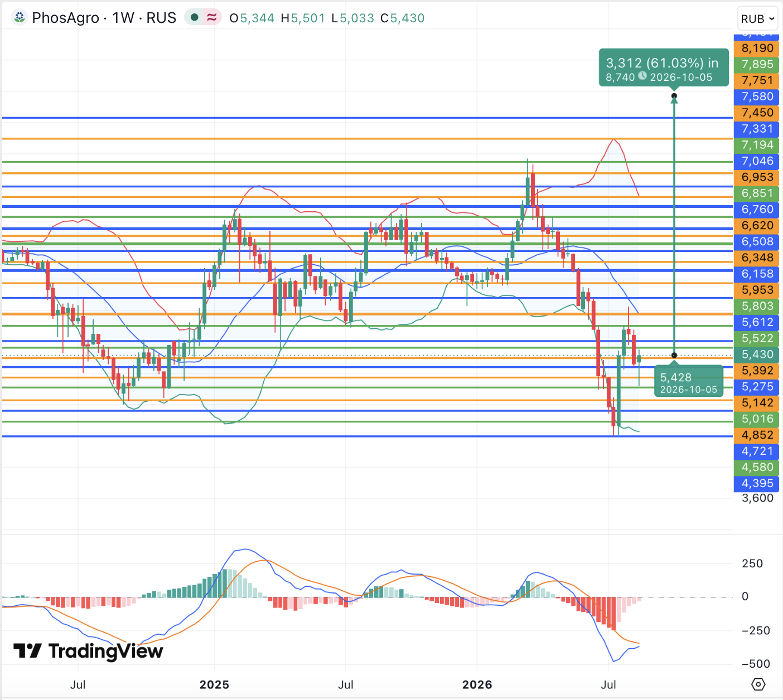
Task: Click the pink approximate-equal data icon
Action: pyautogui.click(x=212, y=17)
